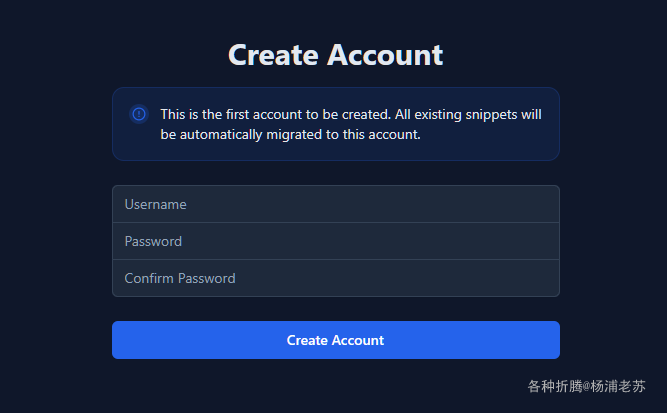667x413 pixels.
Task: Click the first line of the info message
Action: click(351, 114)
